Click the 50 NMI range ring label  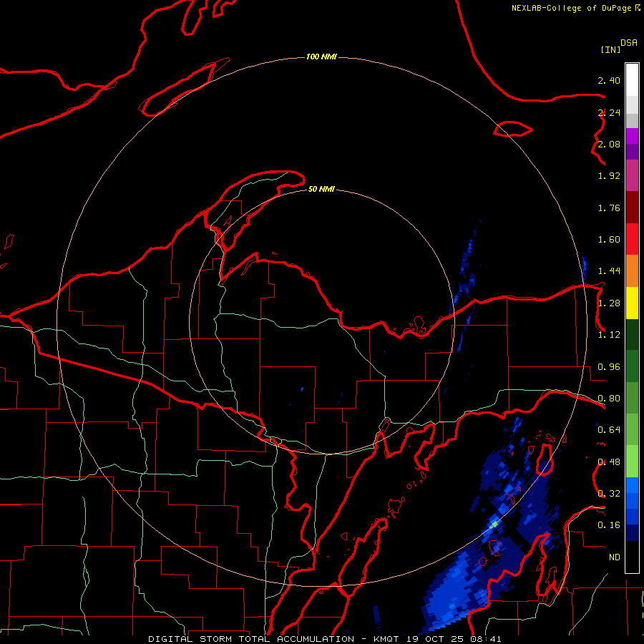(x=321, y=189)
